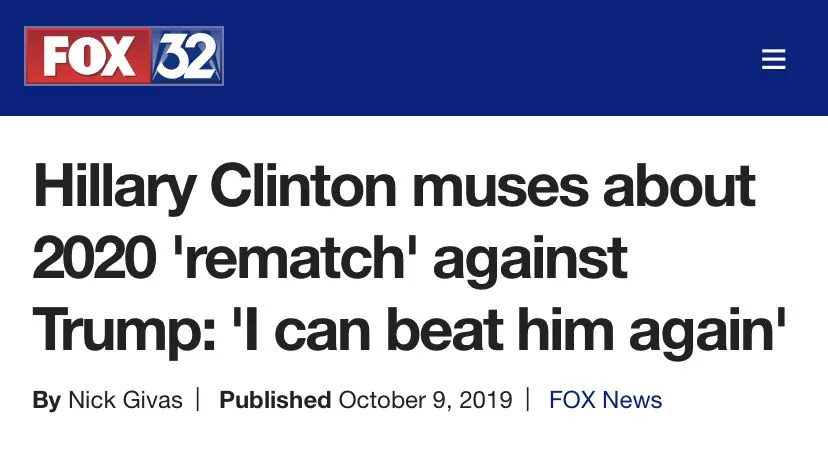
Task: Click the FOX 32 station logo
Action: 124,56
